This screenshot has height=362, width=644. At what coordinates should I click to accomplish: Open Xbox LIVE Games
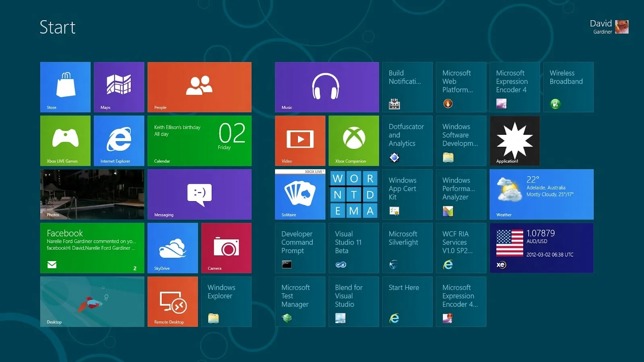pos(65,140)
